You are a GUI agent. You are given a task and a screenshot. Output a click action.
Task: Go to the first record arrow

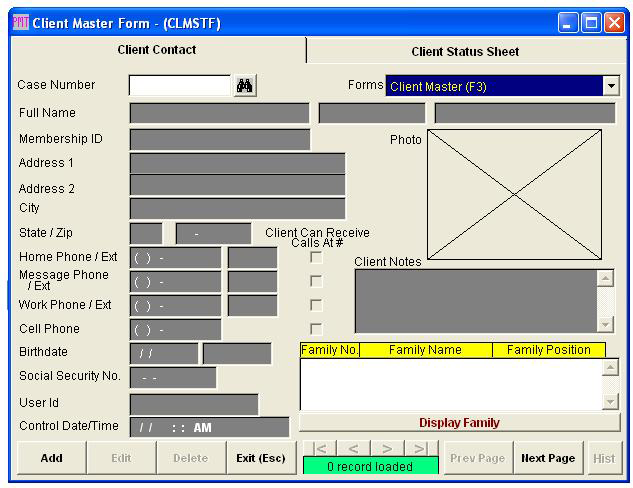tap(319, 449)
